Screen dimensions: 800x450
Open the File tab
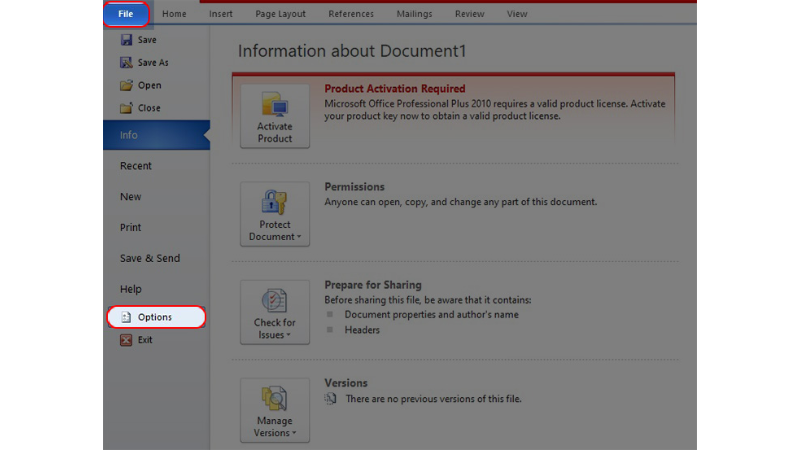126,14
